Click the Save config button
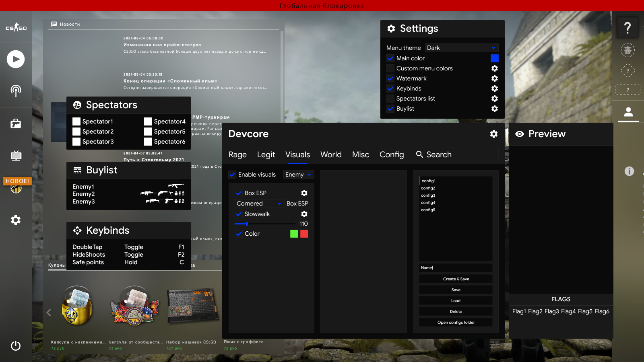Screen dimensions: 644x362 [456, 290]
